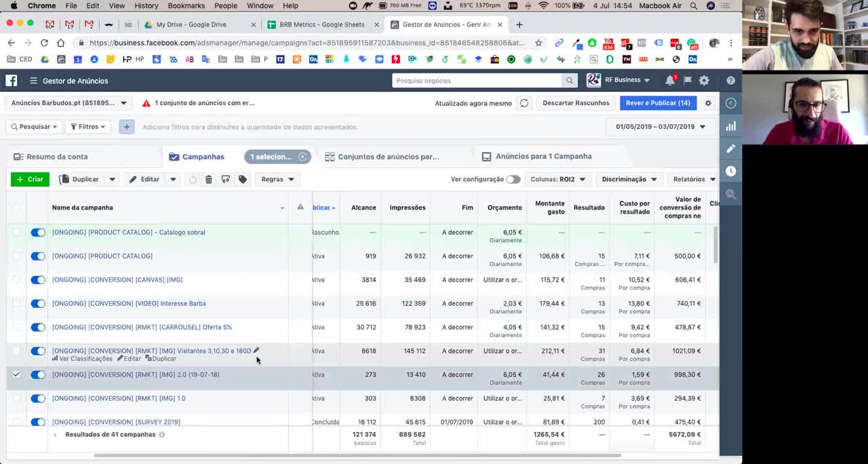Open the Bookmarks menu in menu bar
The width and height of the screenshot is (868, 464).
pos(186,5)
